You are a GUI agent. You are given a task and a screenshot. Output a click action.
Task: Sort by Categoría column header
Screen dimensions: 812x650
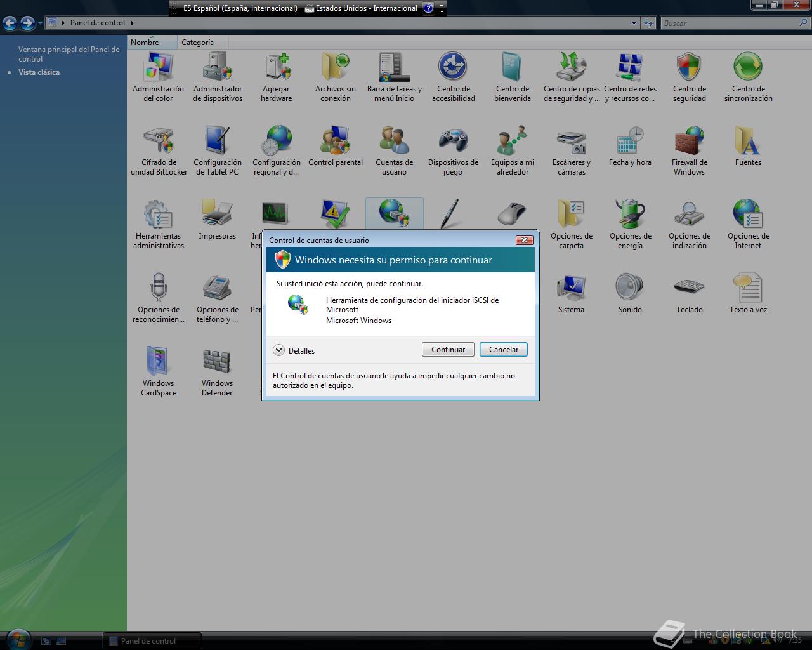tap(202, 43)
